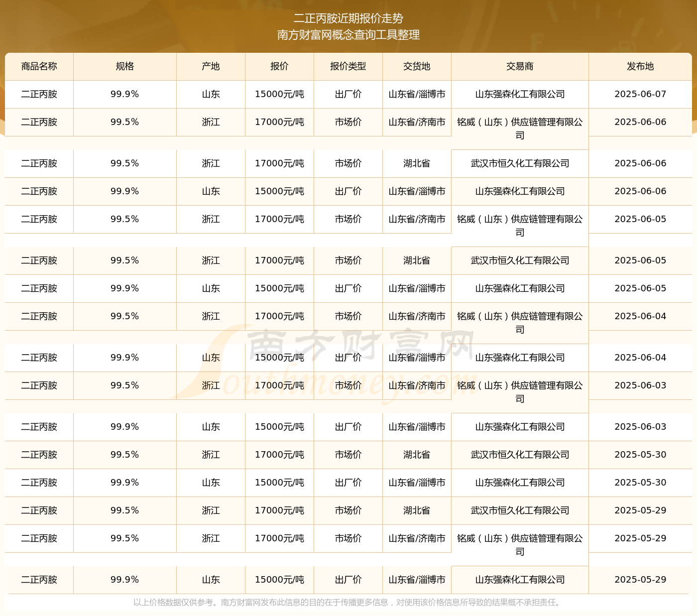The image size is (697, 616).
Task: Click 17000元/吨 in the 2025-05-30 武汉市恒久 row
Action: (x=279, y=455)
